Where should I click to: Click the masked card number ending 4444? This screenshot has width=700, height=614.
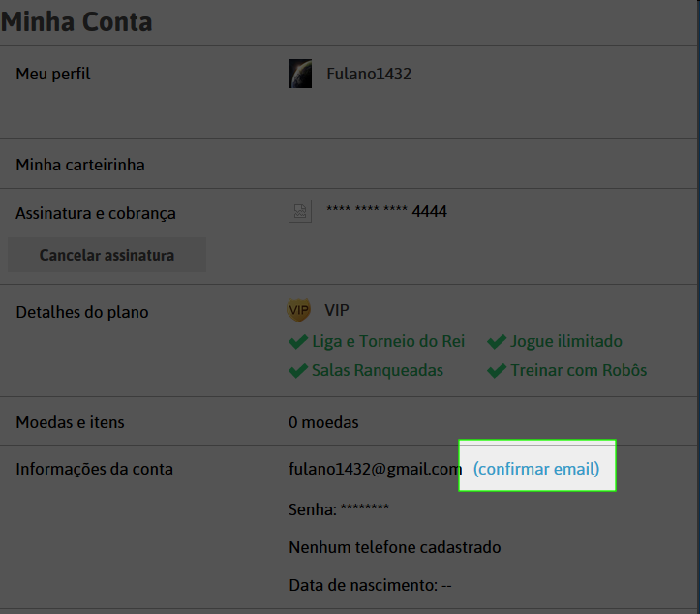[x=387, y=211]
